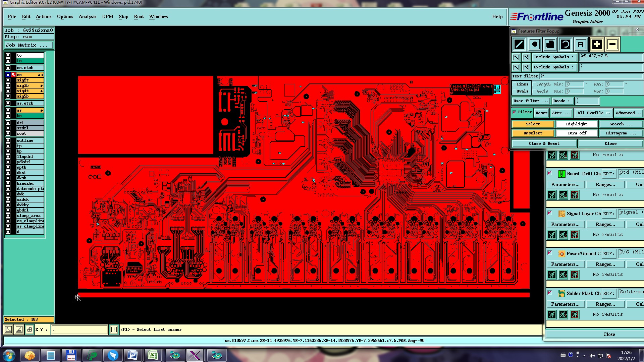Toggle the arc features filter icon
644x362 pixels.
click(566, 44)
